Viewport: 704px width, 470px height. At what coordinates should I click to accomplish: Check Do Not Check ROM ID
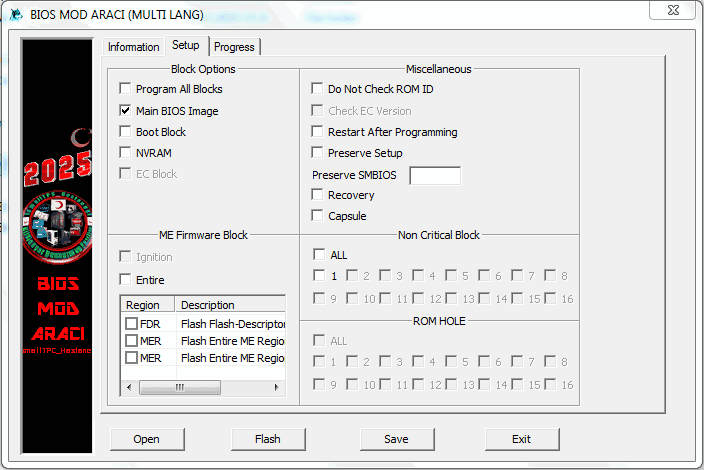[x=317, y=89]
